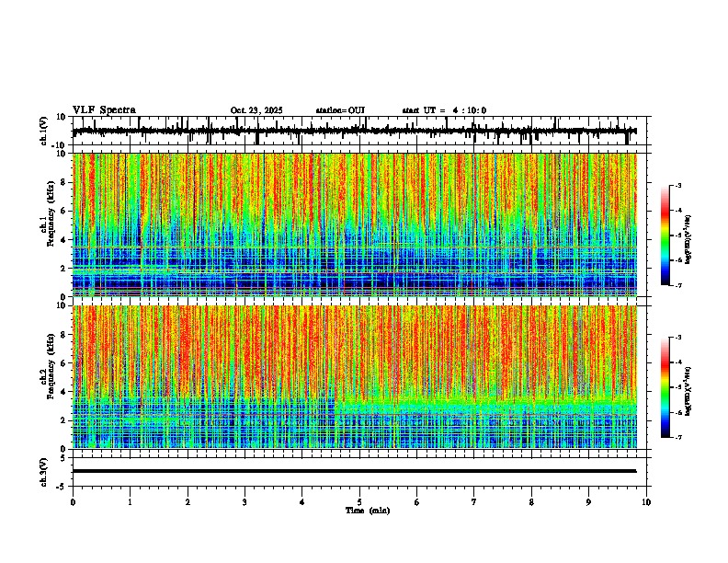
Task: Click the "start UT = 4:10:0" header text
Action: [444, 110]
